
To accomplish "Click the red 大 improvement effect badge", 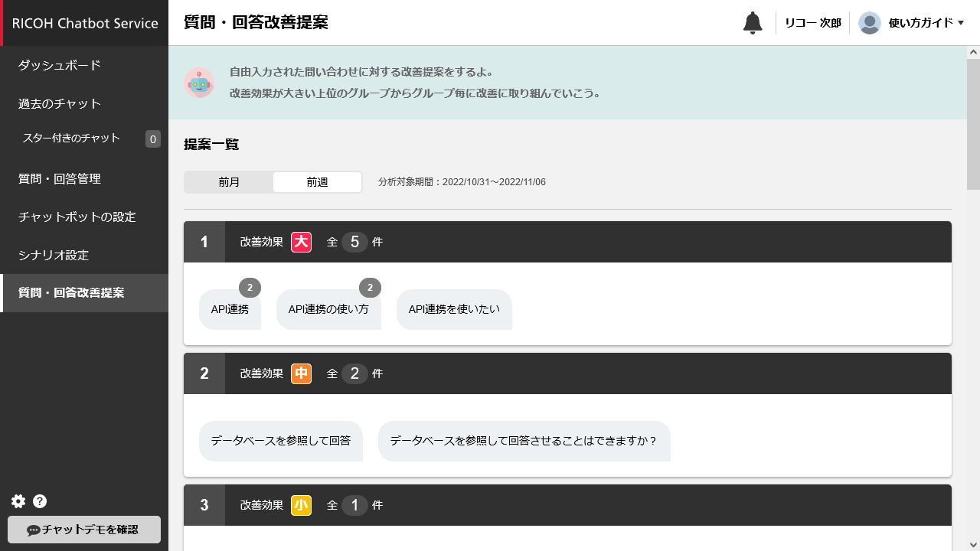I will click(x=301, y=243).
